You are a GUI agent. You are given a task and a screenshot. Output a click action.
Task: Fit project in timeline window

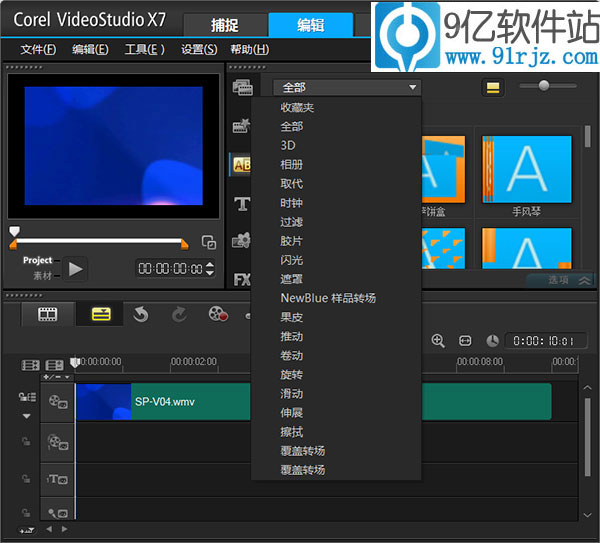(x=465, y=341)
